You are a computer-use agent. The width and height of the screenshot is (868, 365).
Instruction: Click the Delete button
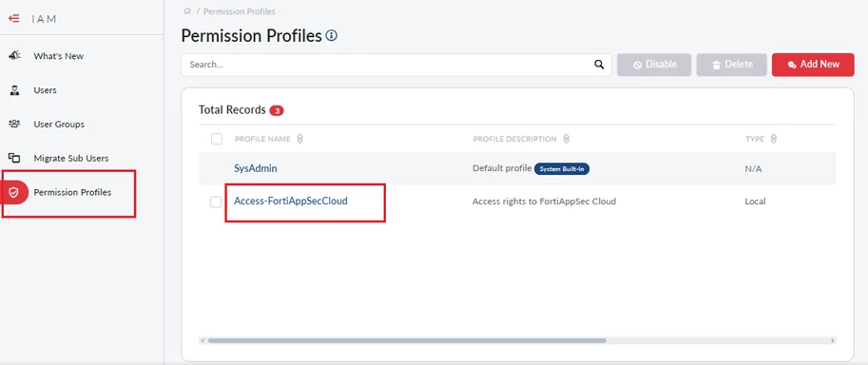(732, 65)
